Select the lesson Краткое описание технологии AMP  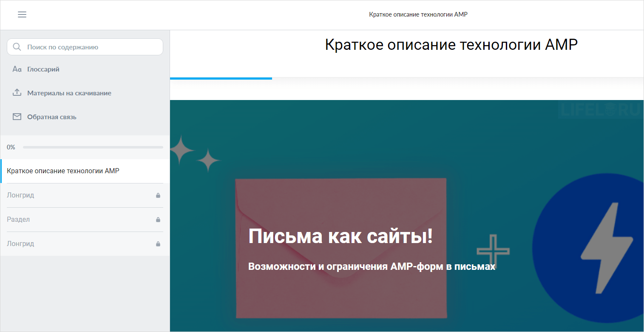(x=65, y=171)
